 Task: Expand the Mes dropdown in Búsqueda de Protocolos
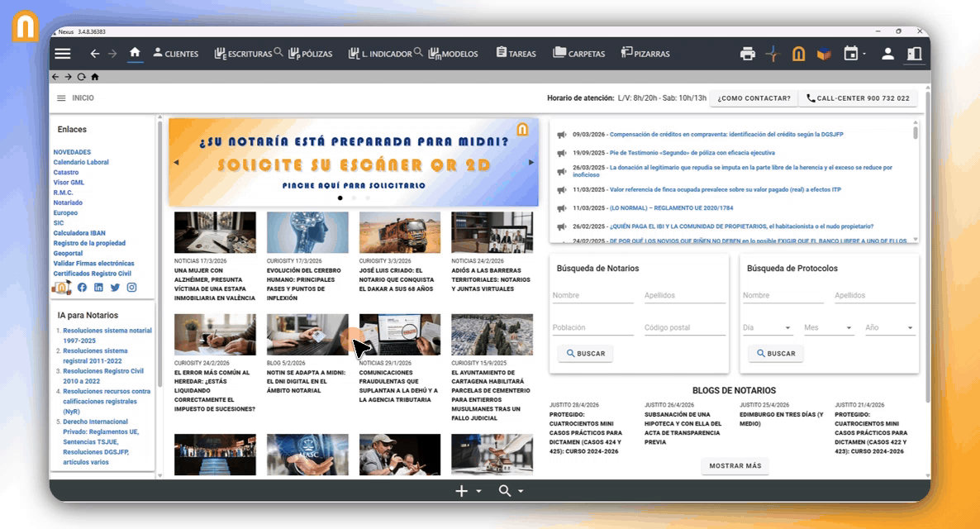(x=829, y=328)
